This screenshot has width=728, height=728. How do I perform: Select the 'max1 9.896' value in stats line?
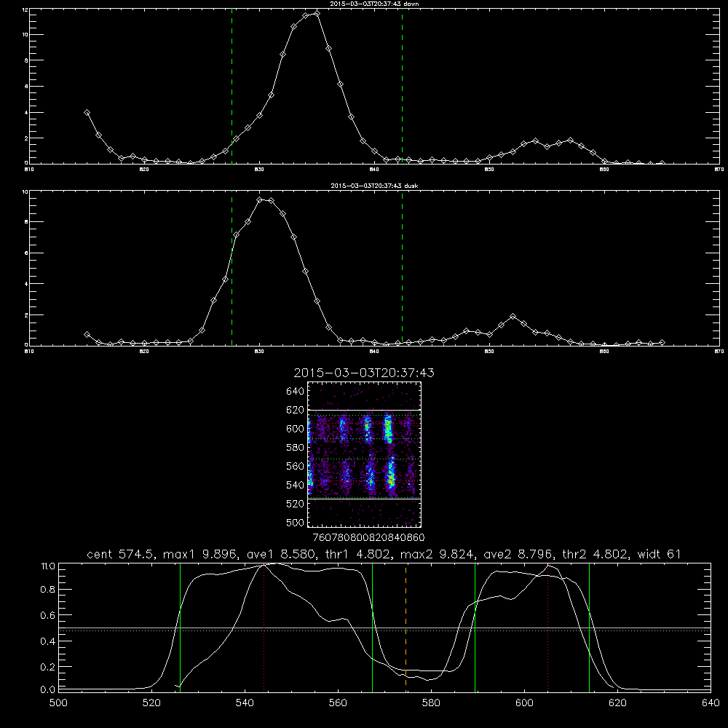199,554
